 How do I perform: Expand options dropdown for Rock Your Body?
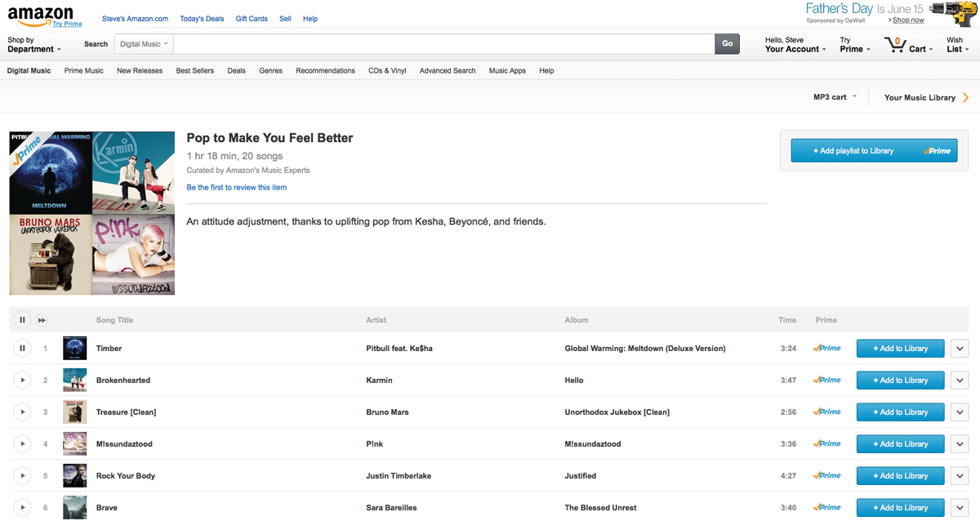click(960, 476)
